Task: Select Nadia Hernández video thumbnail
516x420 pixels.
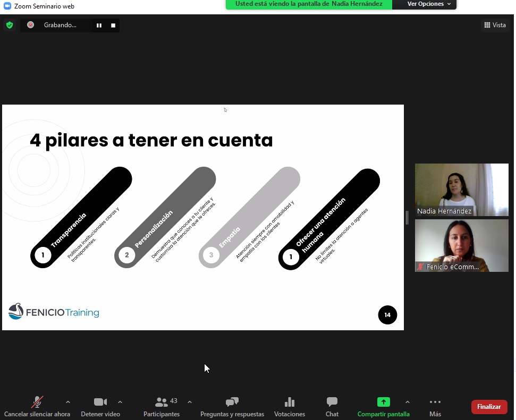Action: pyautogui.click(x=461, y=190)
